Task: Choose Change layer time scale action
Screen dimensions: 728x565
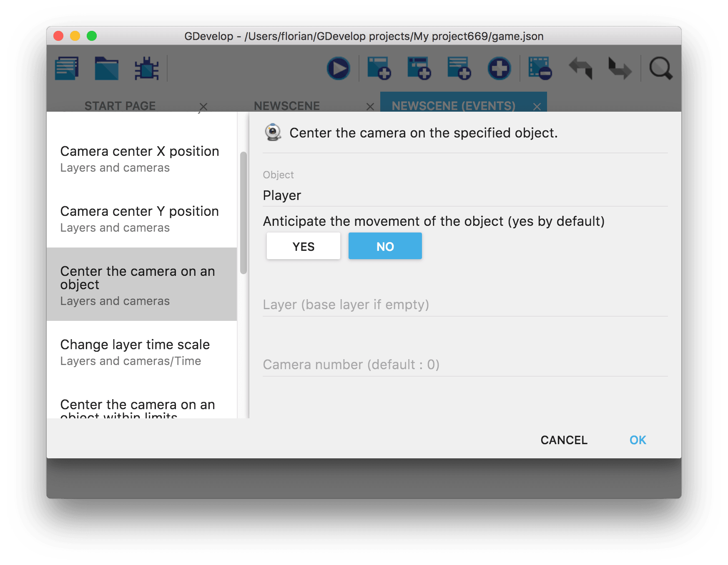Action: [142, 352]
